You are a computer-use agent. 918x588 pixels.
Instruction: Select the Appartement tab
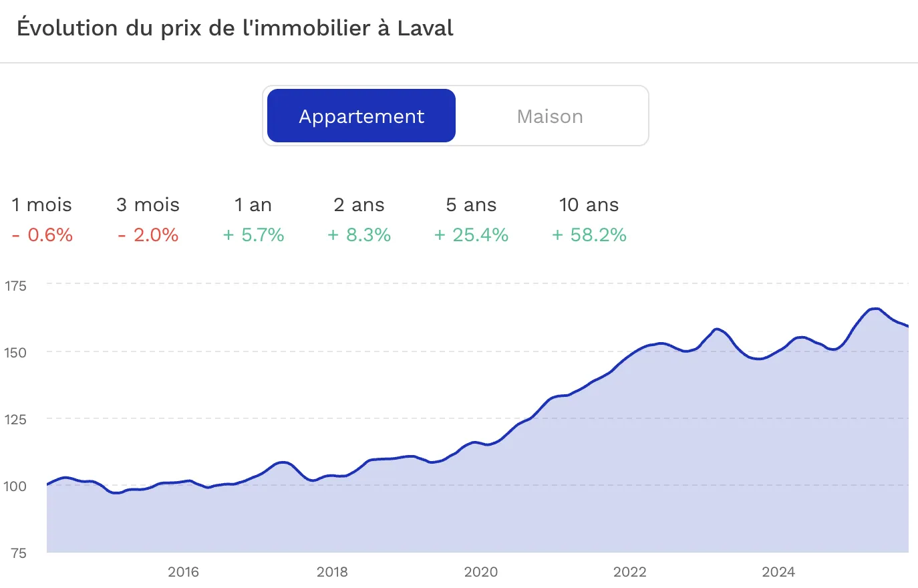pyautogui.click(x=361, y=116)
